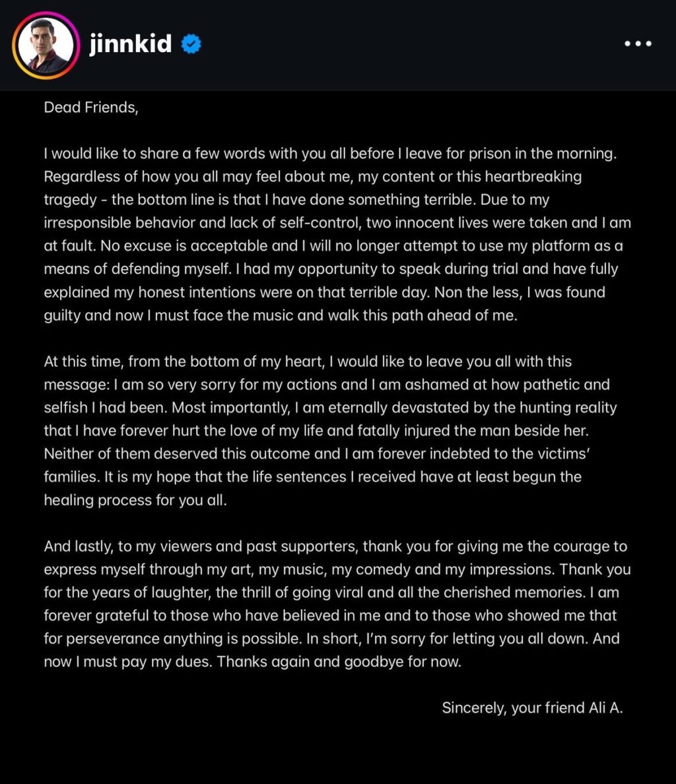This screenshot has height=784, width=676.
Task: Click the signature 'Sincerely, your friend Ali A.'
Action: [x=532, y=708]
